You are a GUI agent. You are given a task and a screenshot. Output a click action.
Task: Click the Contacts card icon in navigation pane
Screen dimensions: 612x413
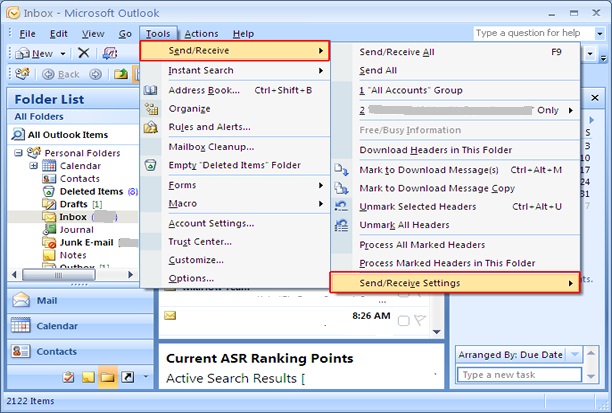(21, 351)
